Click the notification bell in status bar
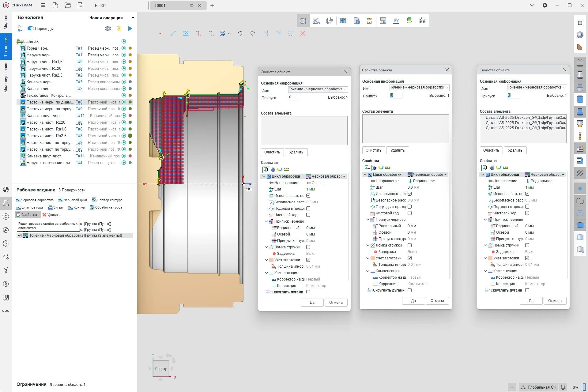This screenshot has height=392, width=588. [x=563, y=387]
